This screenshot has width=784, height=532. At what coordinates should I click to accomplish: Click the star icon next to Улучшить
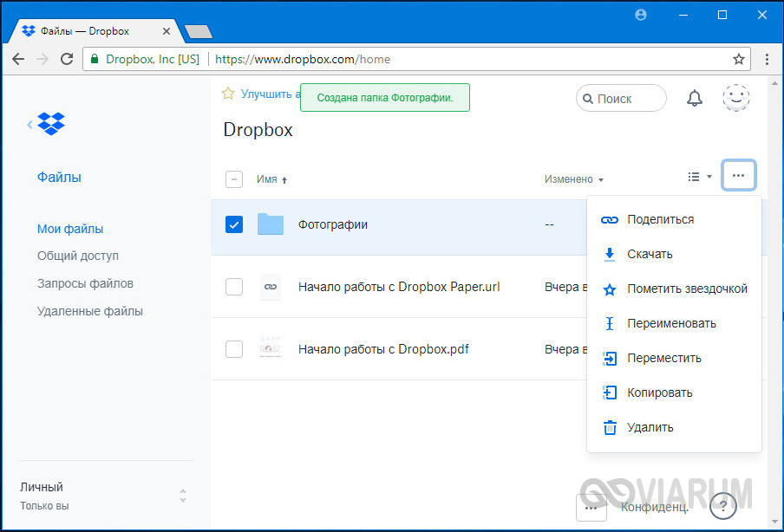coord(228,94)
